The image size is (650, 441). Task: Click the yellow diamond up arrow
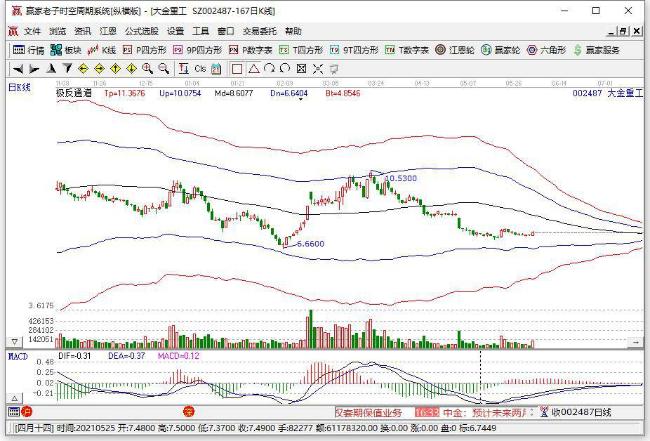(x=116, y=69)
